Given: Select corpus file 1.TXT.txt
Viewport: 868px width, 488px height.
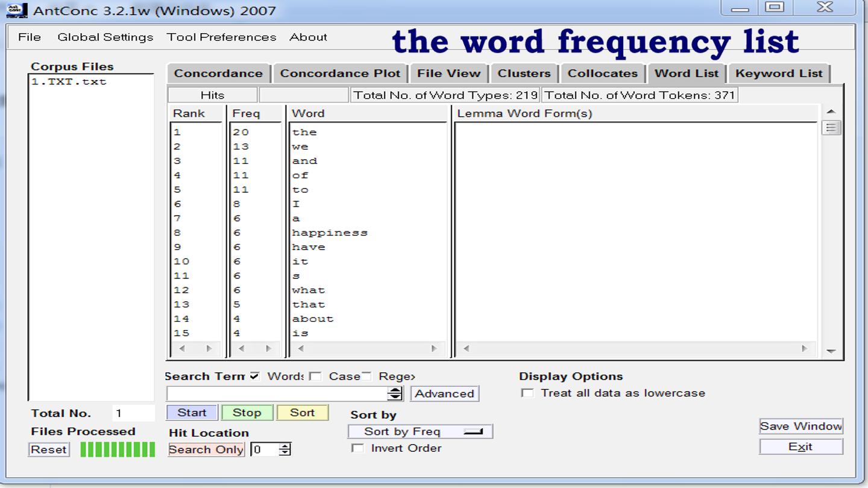Looking at the screenshot, I should click(x=69, y=81).
